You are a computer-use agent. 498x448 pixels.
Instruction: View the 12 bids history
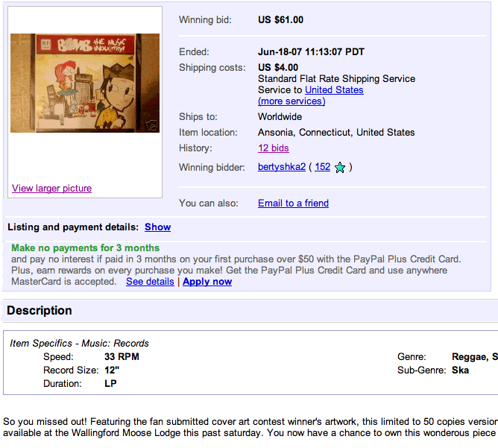click(274, 148)
